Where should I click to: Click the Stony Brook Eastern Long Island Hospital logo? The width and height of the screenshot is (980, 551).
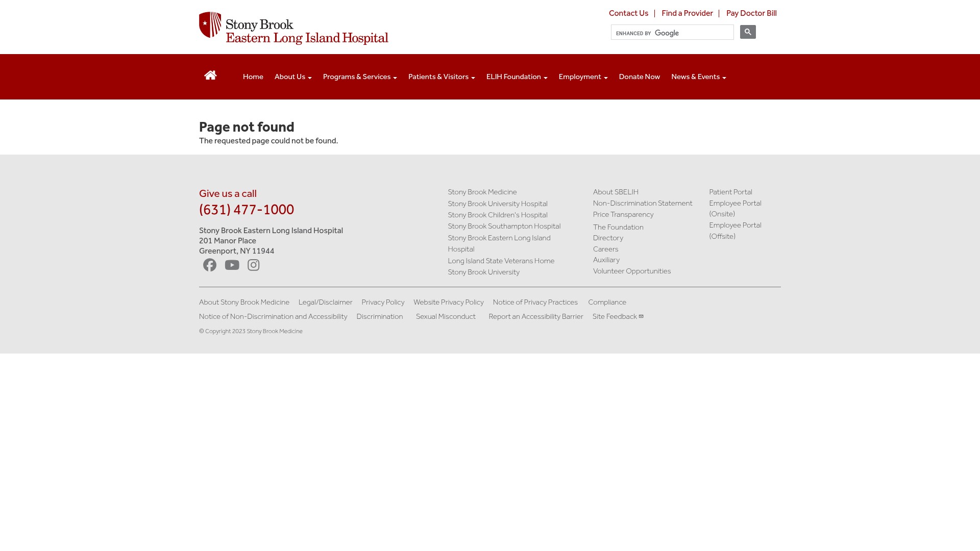pyautogui.click(x=293, y=28)
